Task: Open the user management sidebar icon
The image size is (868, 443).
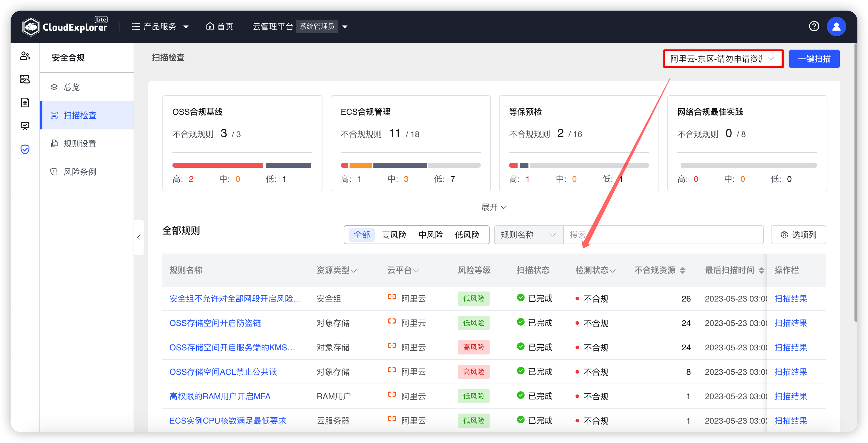Action: (x=25, y=56)
